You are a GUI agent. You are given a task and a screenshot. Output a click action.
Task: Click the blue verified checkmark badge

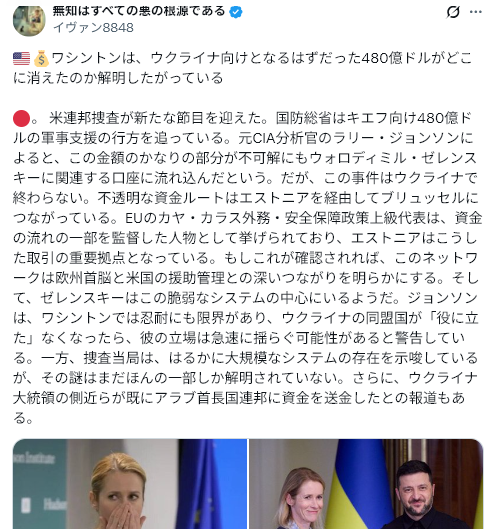click(x=236, y=12)
